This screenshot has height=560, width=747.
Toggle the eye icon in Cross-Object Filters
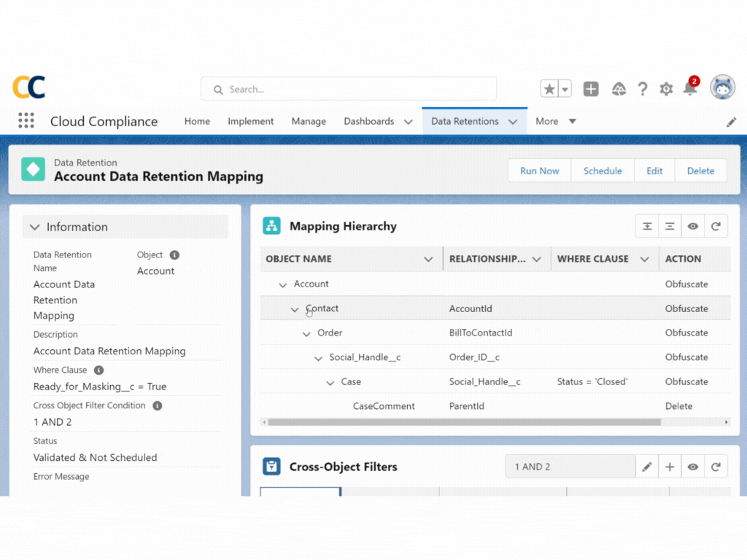[x=692, y=466]
